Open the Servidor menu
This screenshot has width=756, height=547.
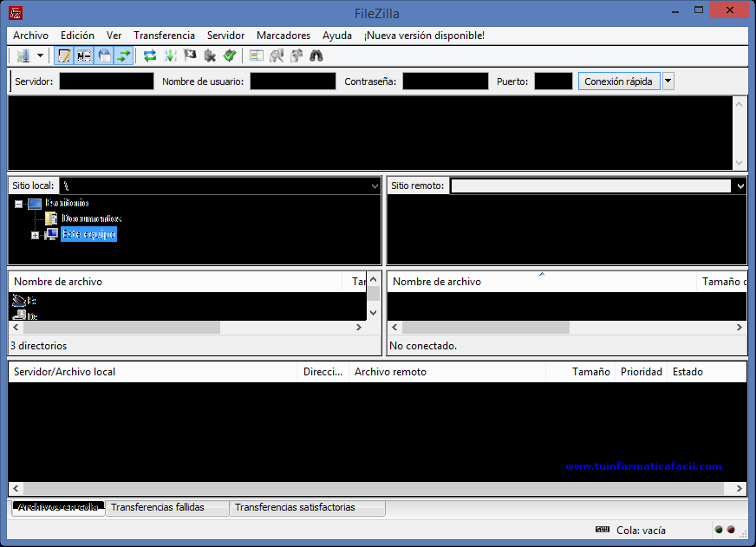tap(225, 36)
